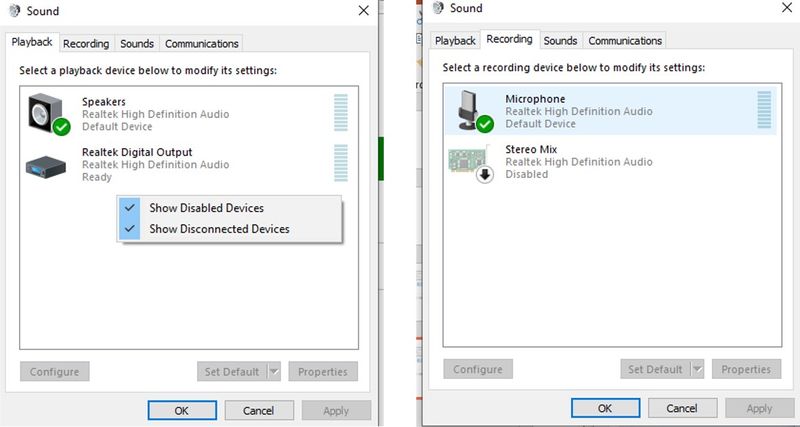The image size is (800, 427).
Task: Switch to Recording tab in left window
Action: [86, 44]
